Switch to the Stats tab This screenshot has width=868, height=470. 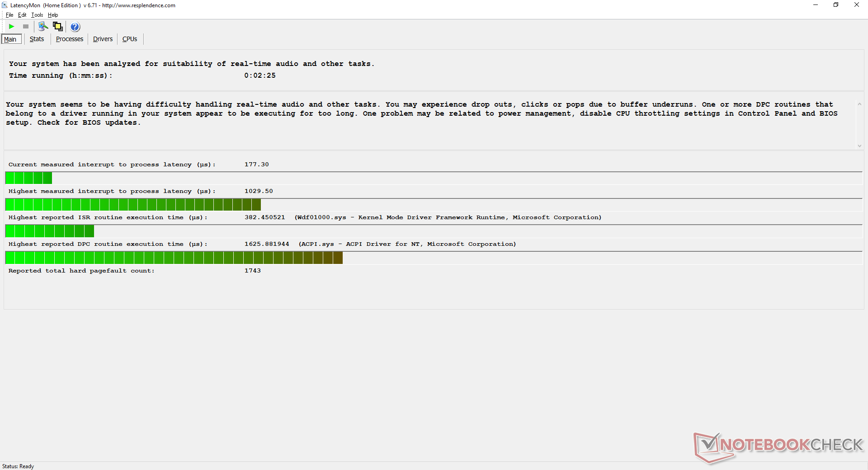[x=37, y=39]
